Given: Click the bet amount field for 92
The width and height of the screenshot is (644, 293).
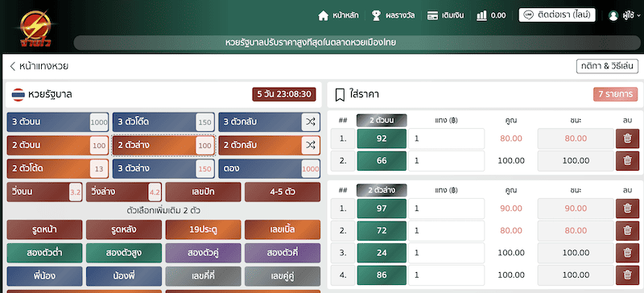Looking at the screenshot, I should point(447,138).
